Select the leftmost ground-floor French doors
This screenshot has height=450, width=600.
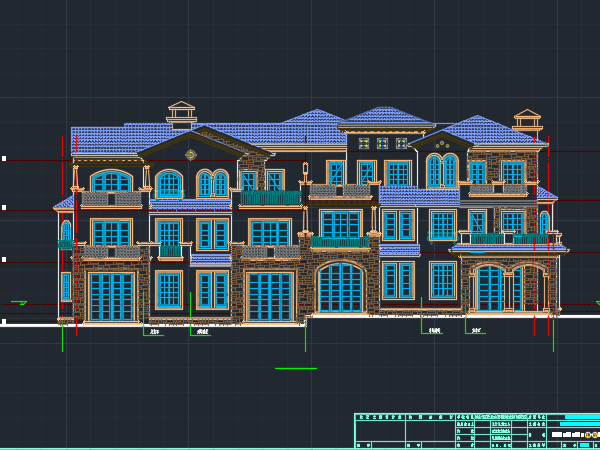coord(110,296)
